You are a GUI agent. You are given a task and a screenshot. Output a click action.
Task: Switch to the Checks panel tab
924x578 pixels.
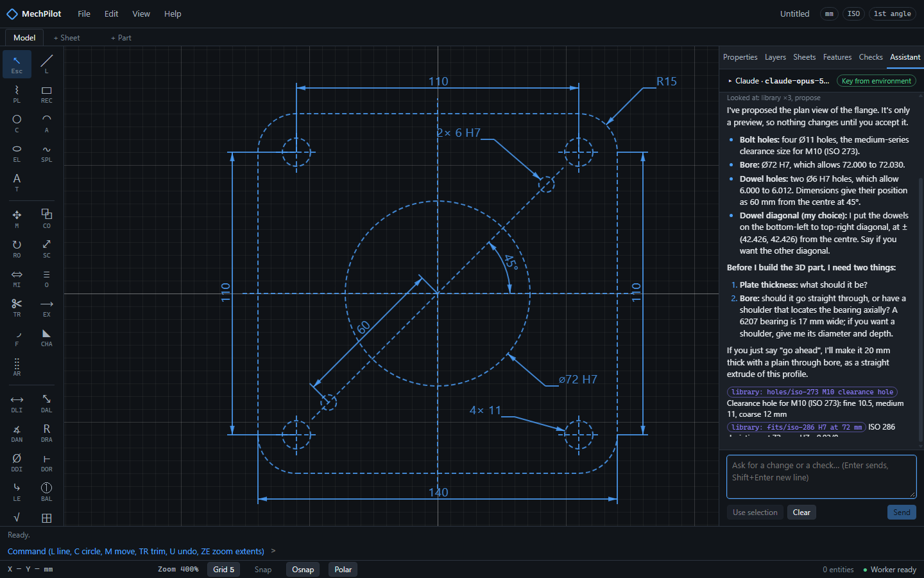click(871, 57)
